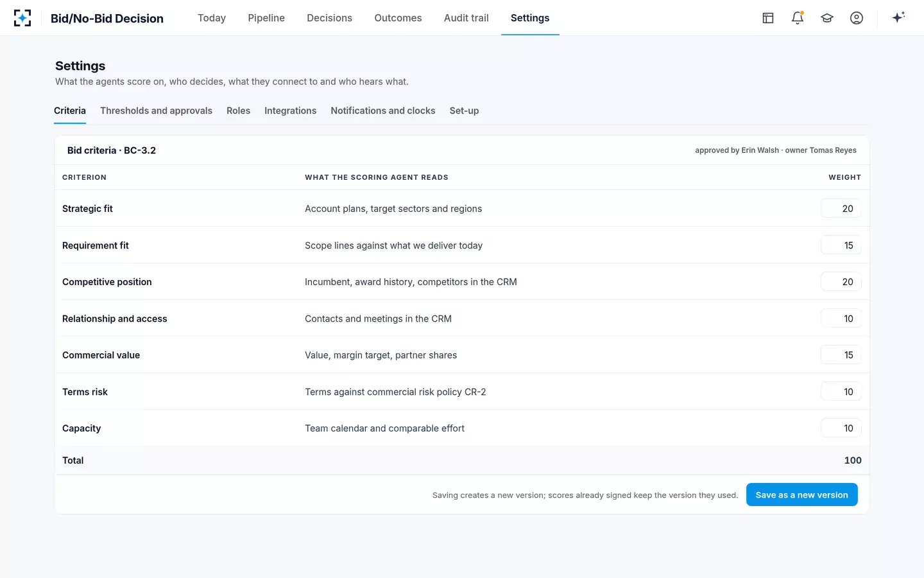Open the graduation cap learning icon
The width and height of the screenshot is (924, 578).
click(x=827, y=18)
